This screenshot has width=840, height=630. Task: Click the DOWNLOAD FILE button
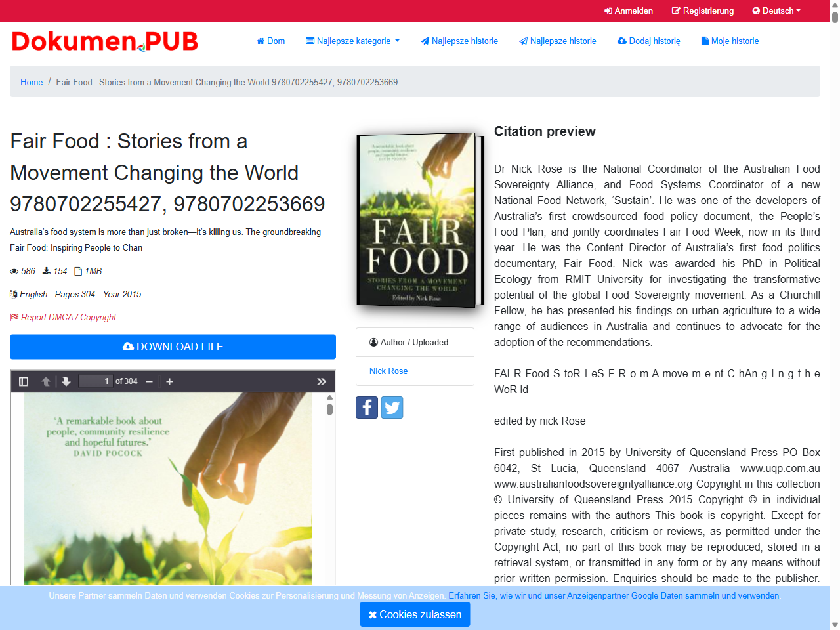(x=173, y=346)
